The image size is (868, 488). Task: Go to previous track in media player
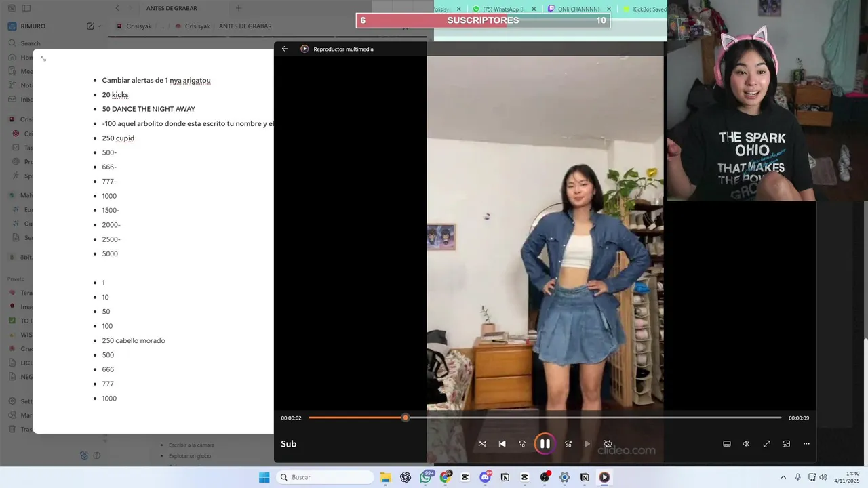(502, 444)
